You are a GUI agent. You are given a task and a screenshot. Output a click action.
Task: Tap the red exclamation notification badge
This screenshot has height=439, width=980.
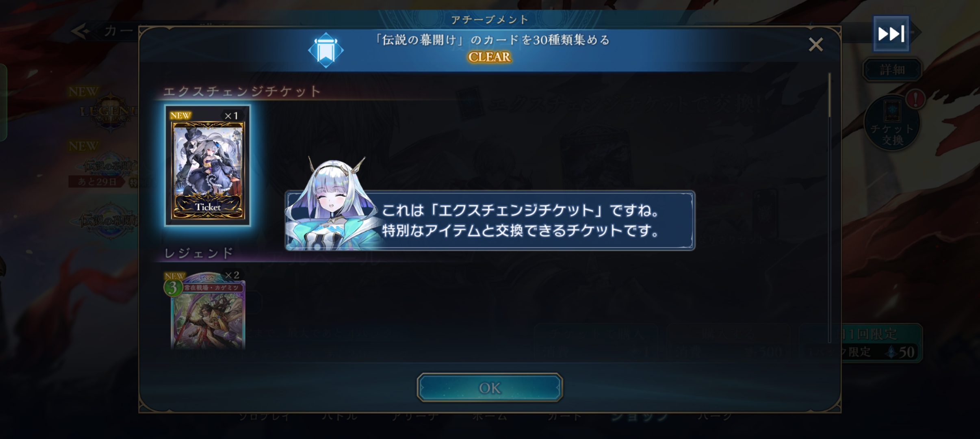[915, 99]
